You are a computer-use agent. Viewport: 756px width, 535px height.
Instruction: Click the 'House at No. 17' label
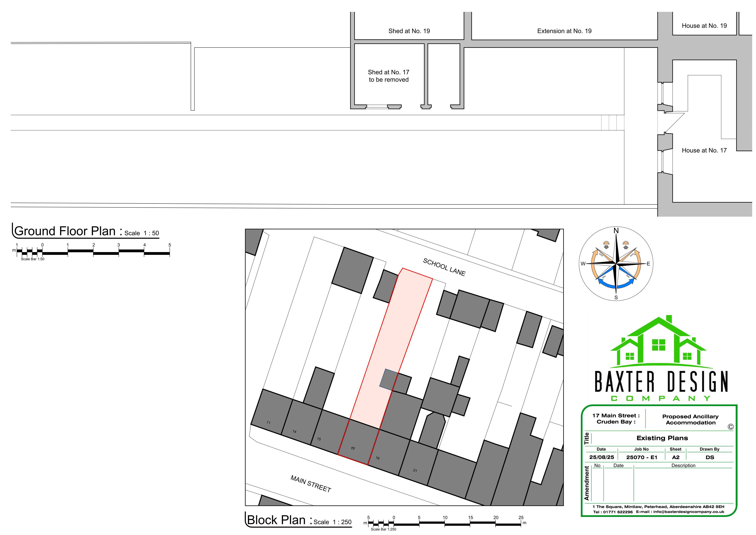pyautogui.click(x=704, y=150)
